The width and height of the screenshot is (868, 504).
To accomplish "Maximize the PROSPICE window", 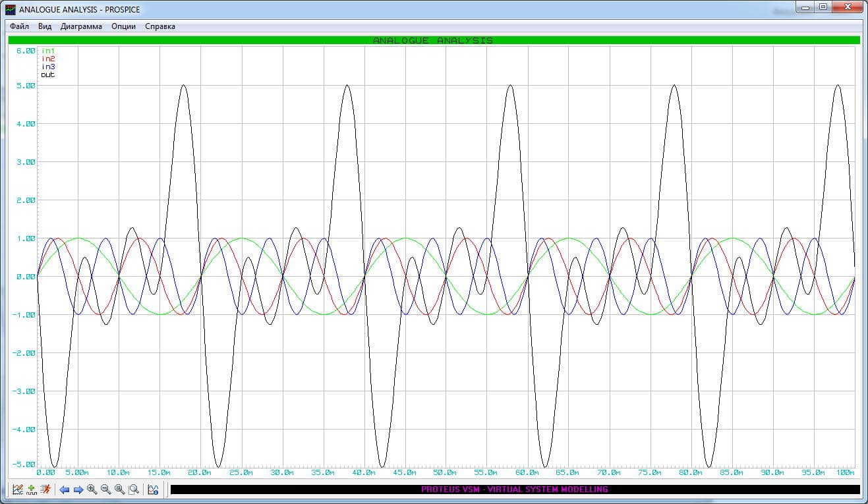I will click(823, 7).
